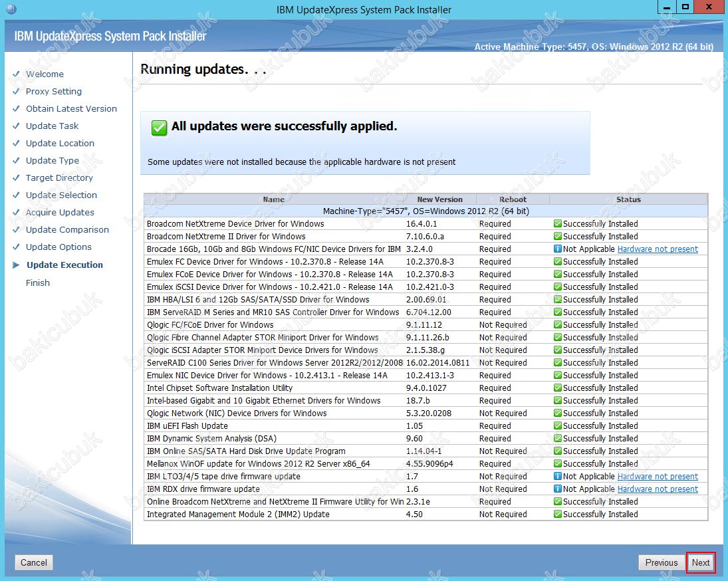The height and width of the screenshot is (581, 728).
Task: Select the Proxy Setting step
Action: [54, 92]
